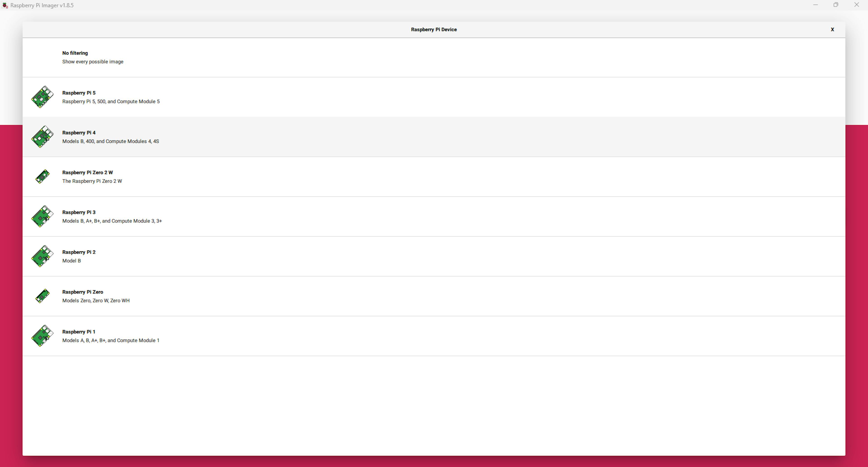Choose the 'Raspberry Pi 3' title
Screen dimensions: 868x467
[x=79, y=212]
